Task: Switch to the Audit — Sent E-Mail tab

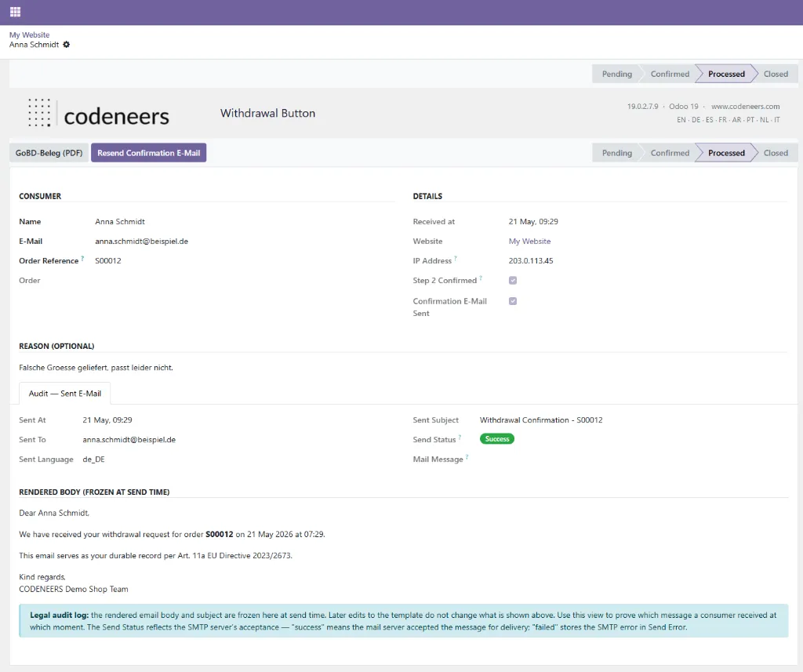Action: coord(65,394)
